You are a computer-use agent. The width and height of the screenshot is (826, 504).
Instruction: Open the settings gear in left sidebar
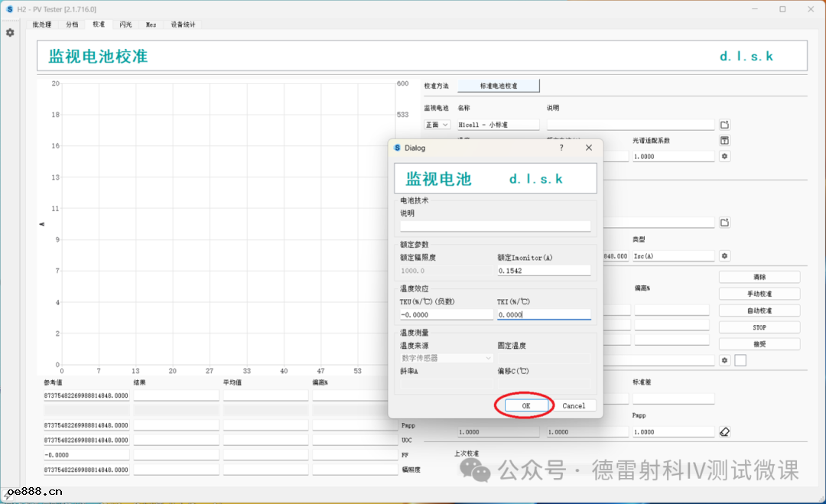(10, 33)
